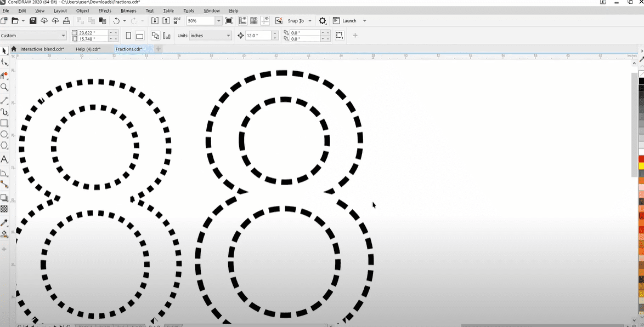Open the Options gear icon
Image resolution: width=644 pixels, height=327 pixels.
point(323,20)
